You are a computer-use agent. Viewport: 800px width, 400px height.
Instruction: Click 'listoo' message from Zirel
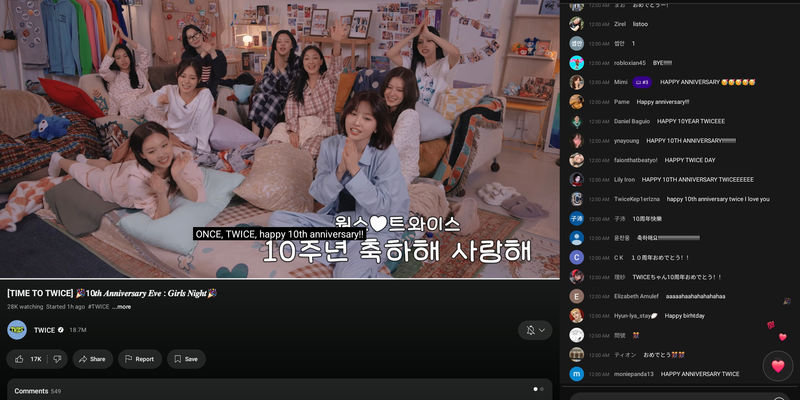point(640,24)
